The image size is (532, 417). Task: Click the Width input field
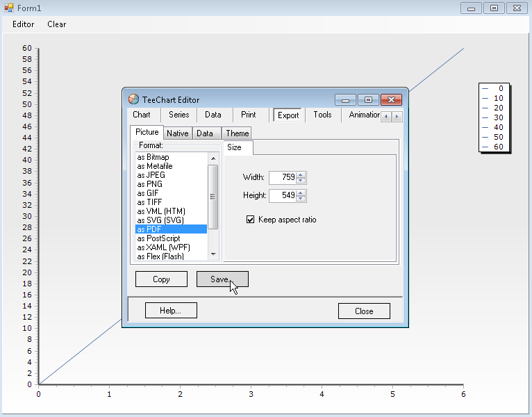(x=283, y=177)
